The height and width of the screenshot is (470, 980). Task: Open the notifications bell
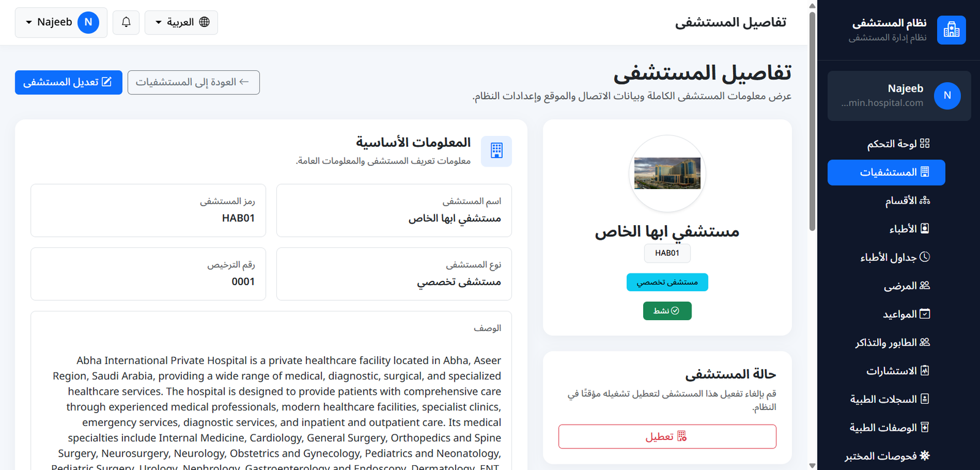[126, 23]
